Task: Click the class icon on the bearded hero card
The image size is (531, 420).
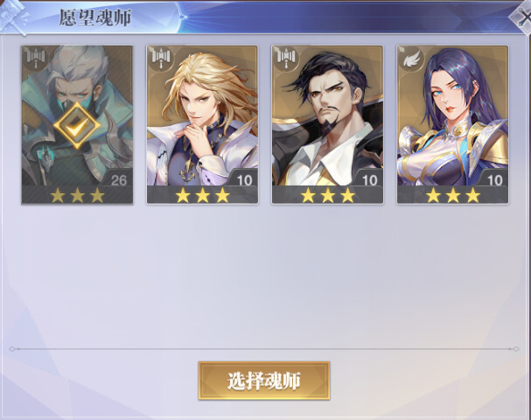Action: pyautogui.click(x=286, y=58)
